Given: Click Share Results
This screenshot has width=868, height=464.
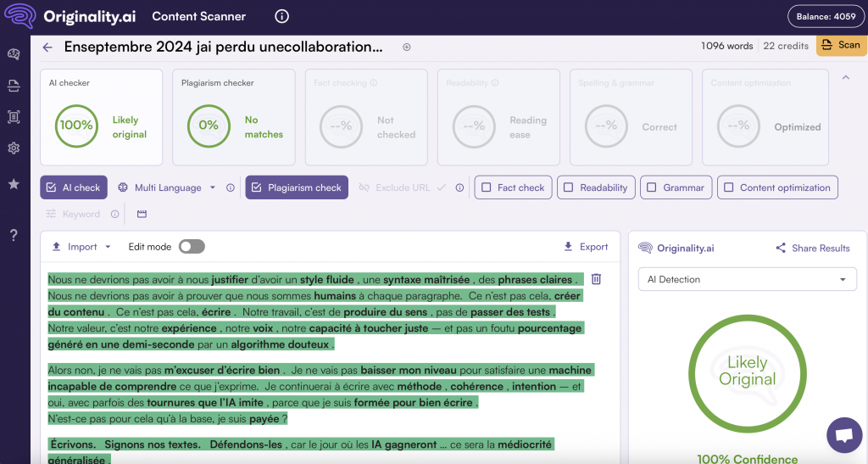Looking at the screenshot, I should pyautogui.click(x=813, y=248).
